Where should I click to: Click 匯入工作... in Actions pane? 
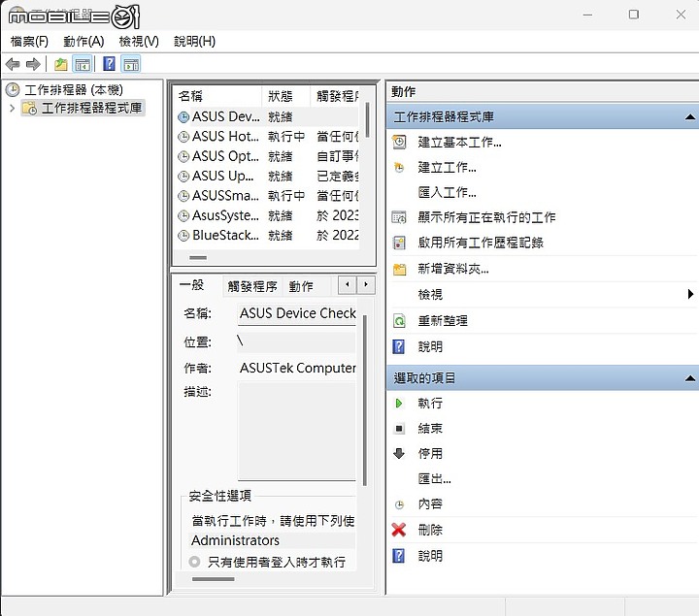(448, 192)
